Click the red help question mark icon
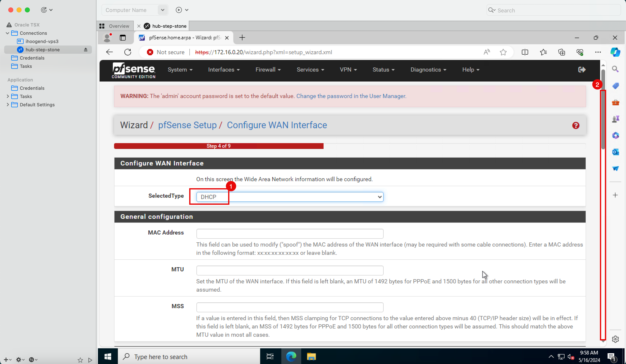The image size is (626, 364). 575,126
